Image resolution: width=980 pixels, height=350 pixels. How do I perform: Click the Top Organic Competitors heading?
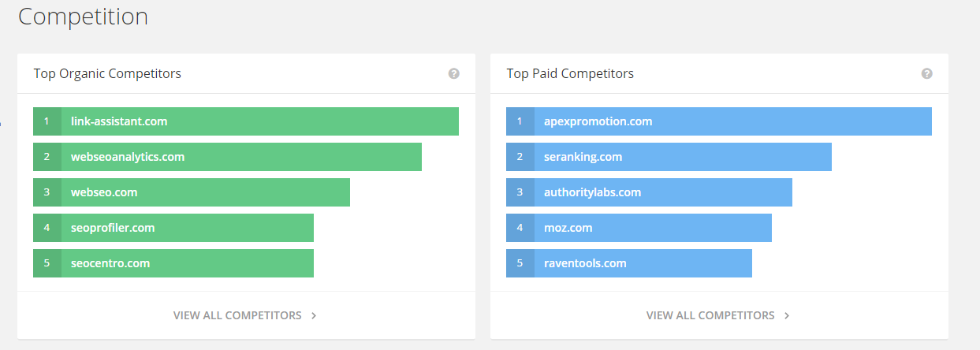point(107,73)
